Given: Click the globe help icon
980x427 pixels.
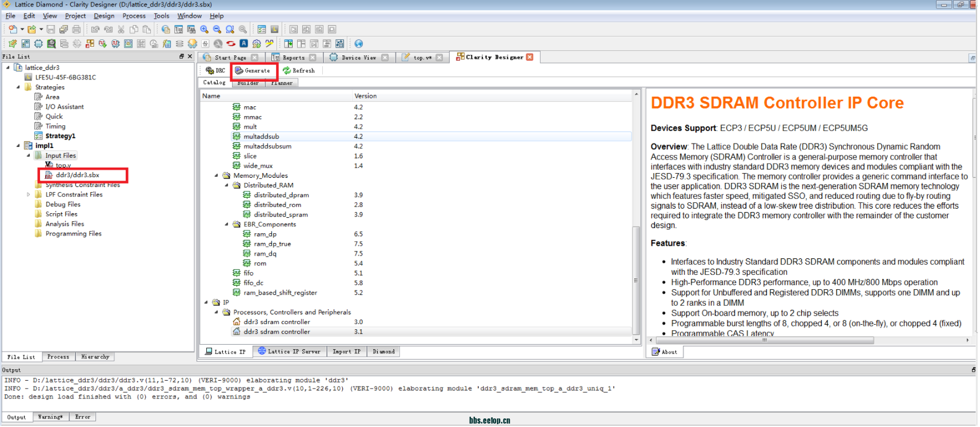Looking at the screenshot, I should point(358,43).
